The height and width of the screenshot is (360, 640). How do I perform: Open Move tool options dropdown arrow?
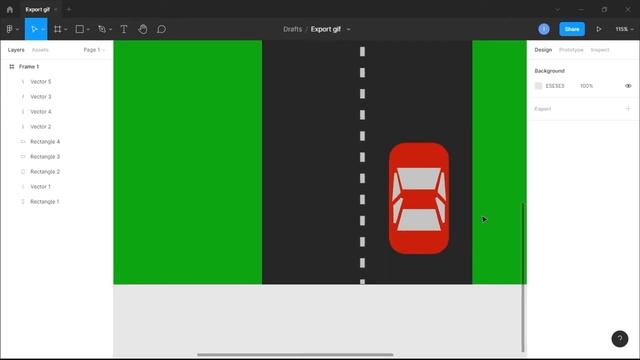(43, 29)
